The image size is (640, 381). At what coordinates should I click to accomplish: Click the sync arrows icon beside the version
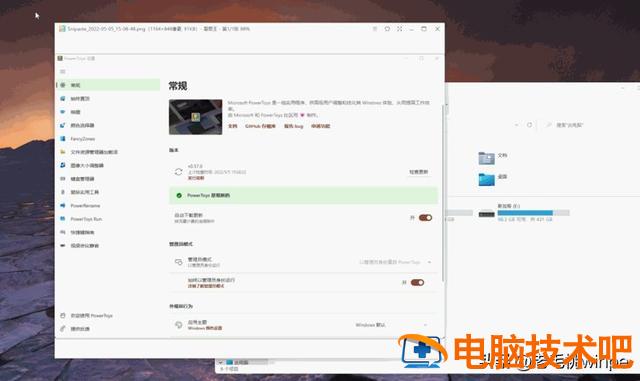coord(178,172)
